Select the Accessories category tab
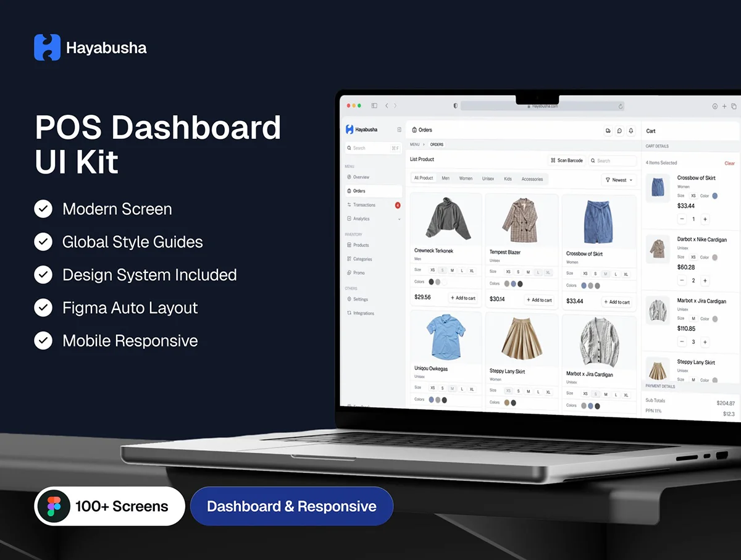The image size is (741, 560). [532, 179]
